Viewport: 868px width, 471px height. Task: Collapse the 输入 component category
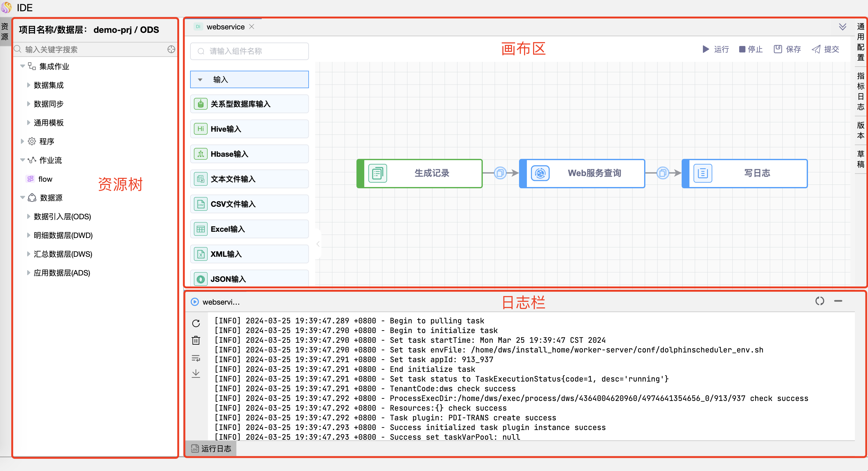pos(200,80)
